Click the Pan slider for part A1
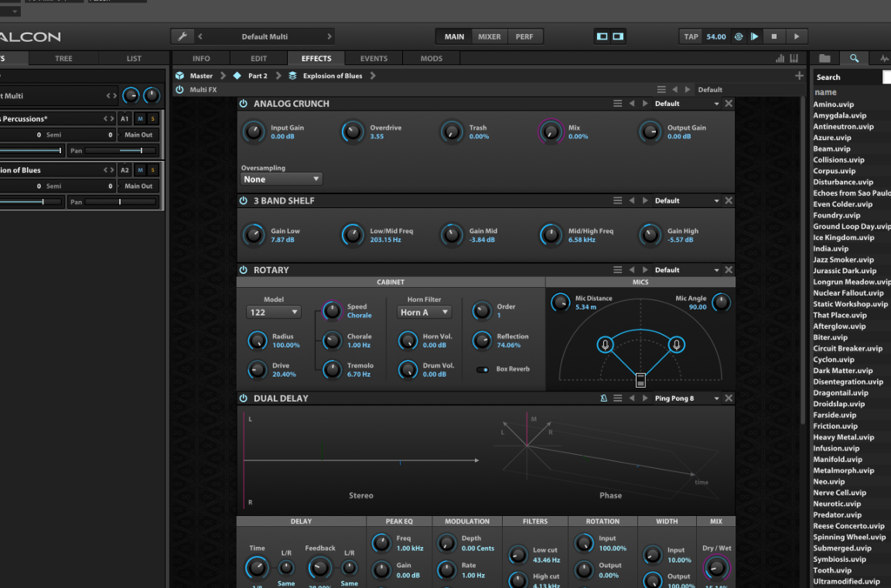 (121, 150)
